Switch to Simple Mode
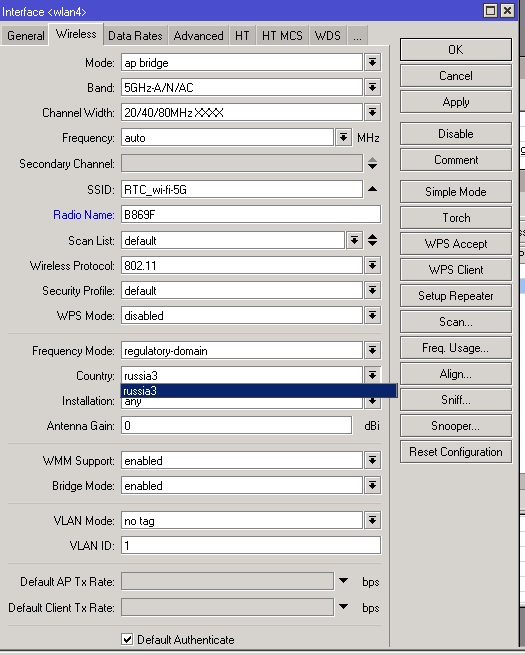Viewport: 525px width, 655px height. (x=456, y=192)
